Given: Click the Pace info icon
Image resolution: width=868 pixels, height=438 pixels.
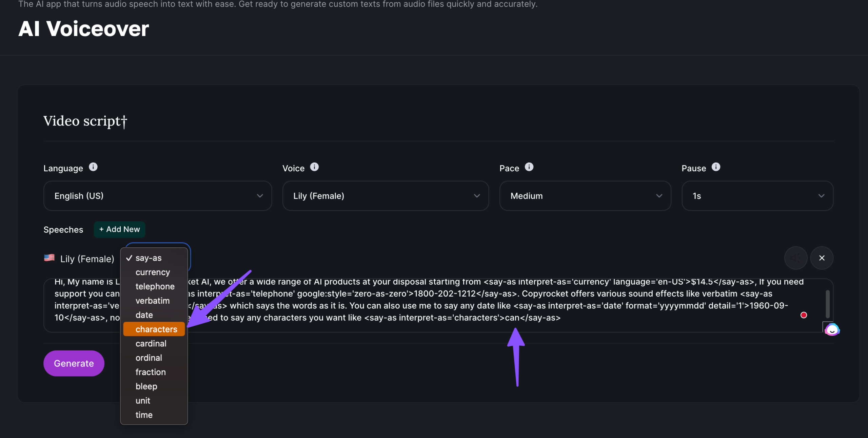Looking at the screenshot, I should point(529,167).
